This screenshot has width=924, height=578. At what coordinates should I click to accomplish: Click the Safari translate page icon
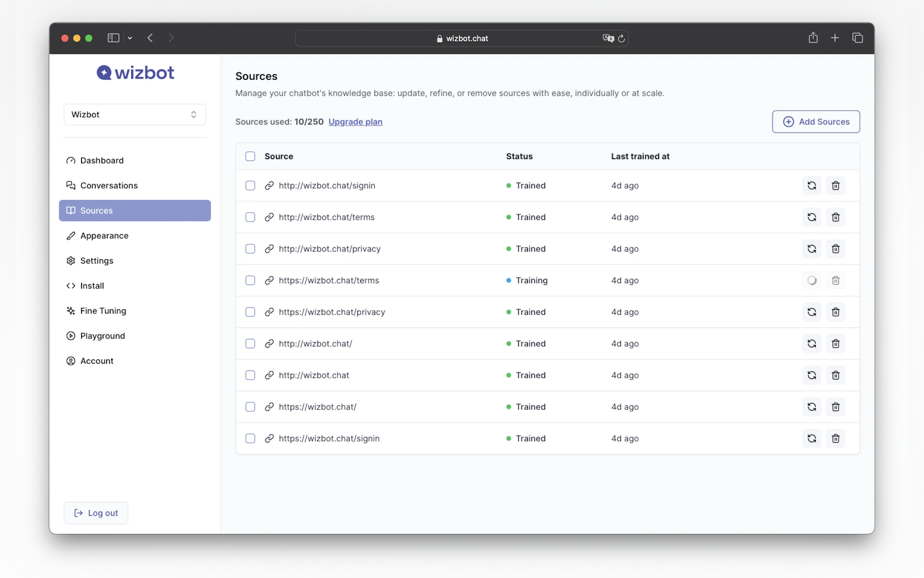point(608,38)
